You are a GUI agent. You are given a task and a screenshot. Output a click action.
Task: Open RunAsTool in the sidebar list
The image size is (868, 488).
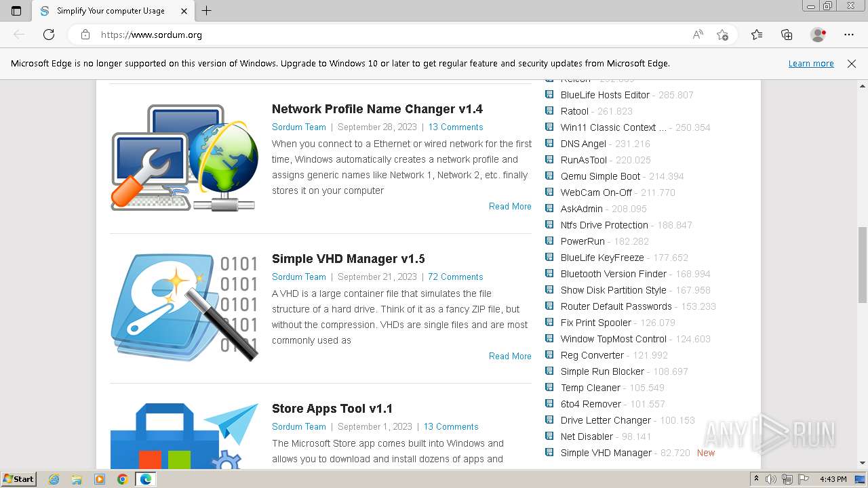pos(584,160)
